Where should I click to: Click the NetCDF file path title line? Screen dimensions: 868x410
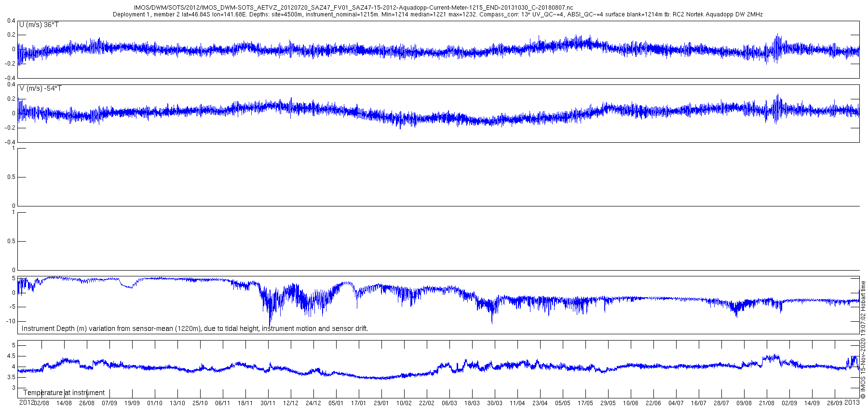[353, 8]
